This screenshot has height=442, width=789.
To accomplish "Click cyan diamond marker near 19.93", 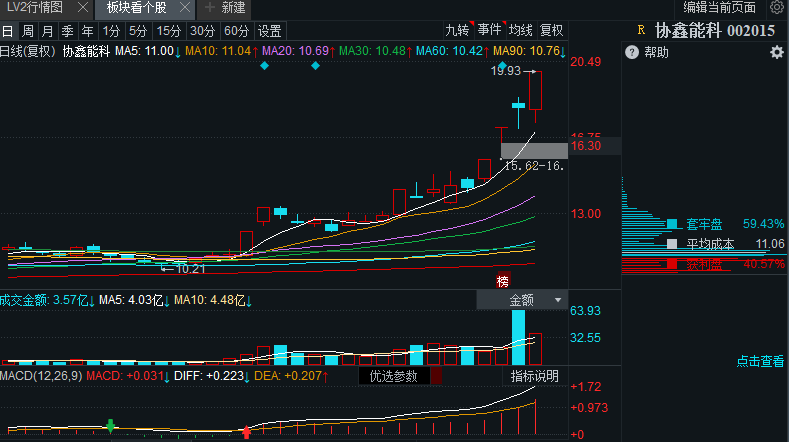I will pos(503,65).
